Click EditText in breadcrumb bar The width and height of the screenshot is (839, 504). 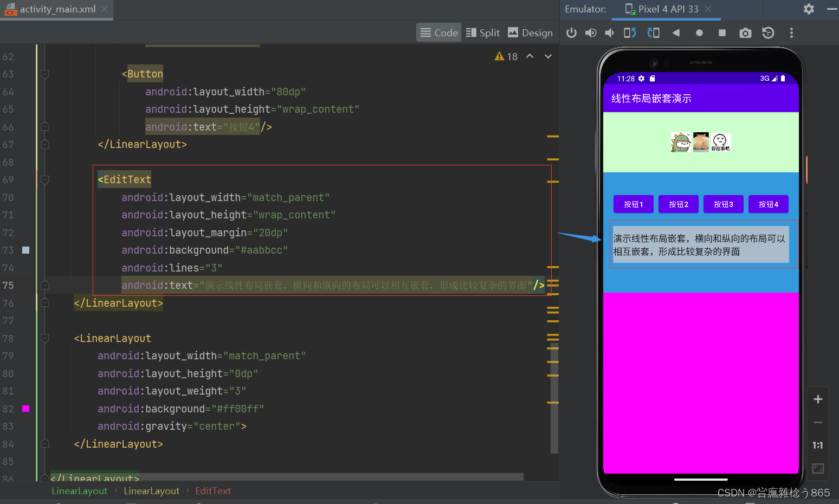click(213, 491)
